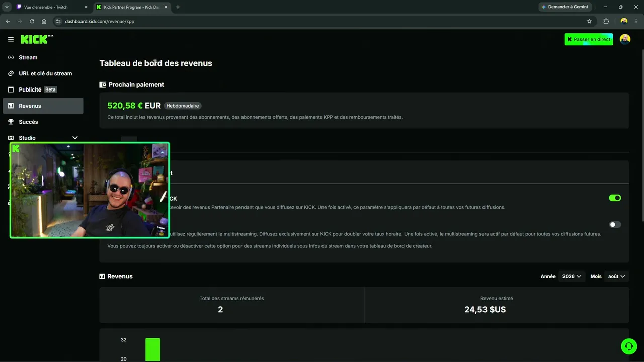Open a new browser tab
Screen dimensions: 644x362
coord(178,7)
